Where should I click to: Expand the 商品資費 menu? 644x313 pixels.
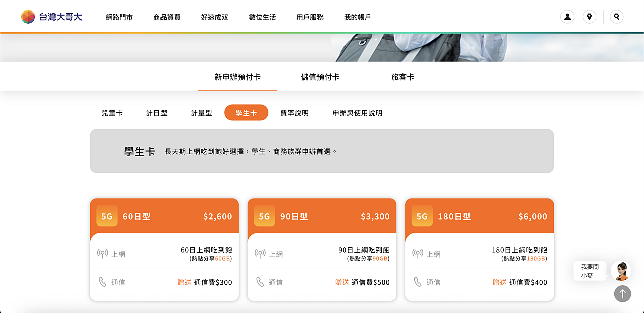point(167,17)
